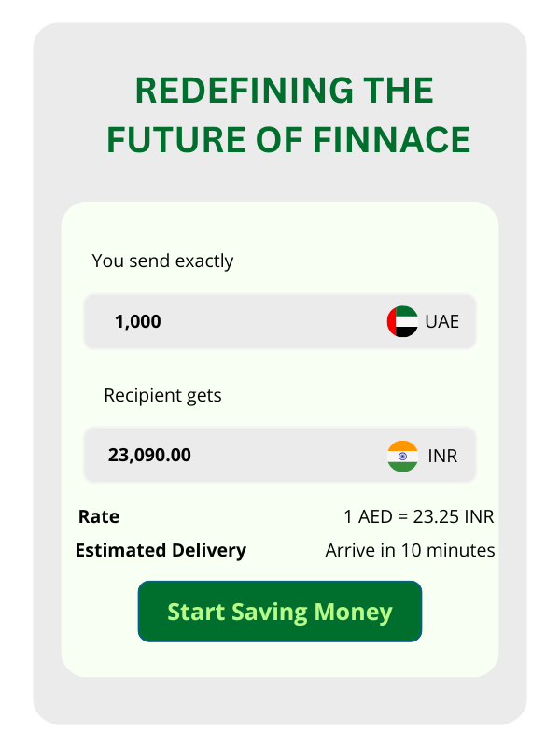The width and height of the screenshot is (560, 747).
Task: Click the FUTURE OF FINNACE heading line
Action: (288, 139)
